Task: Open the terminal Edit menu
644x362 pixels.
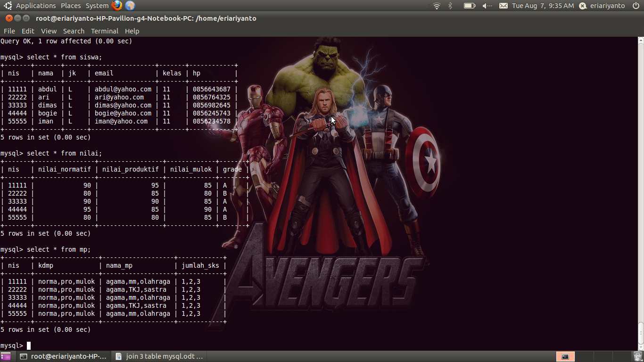Action: pyautogui.click(x=28, y=31)
